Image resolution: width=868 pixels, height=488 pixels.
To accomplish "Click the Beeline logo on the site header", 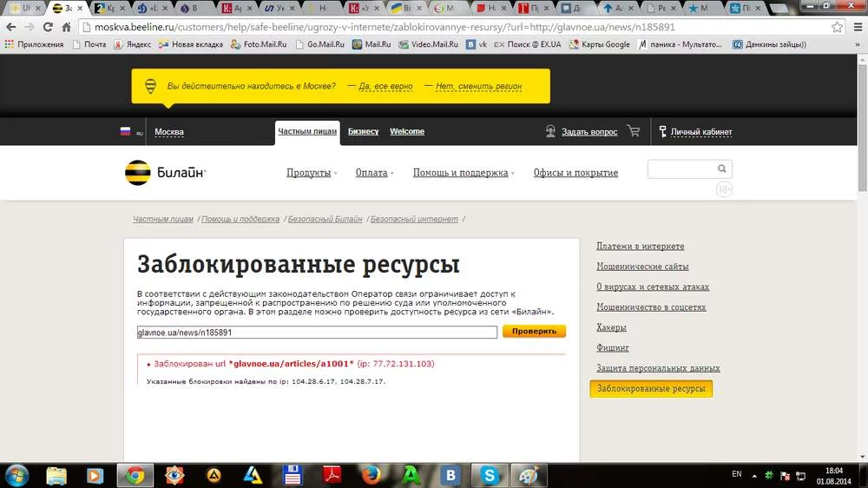I will (x=165, y=173).
